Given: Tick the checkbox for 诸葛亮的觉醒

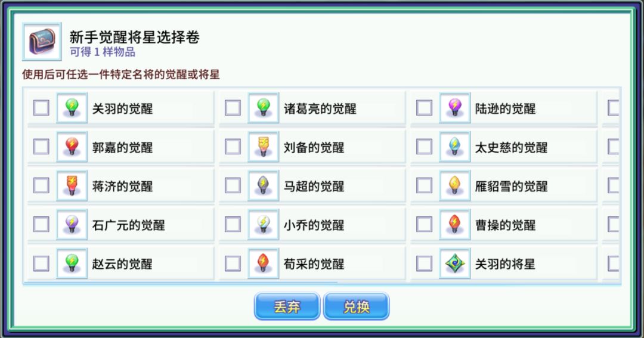Looking at the screenshot, I should click(233, 108).
